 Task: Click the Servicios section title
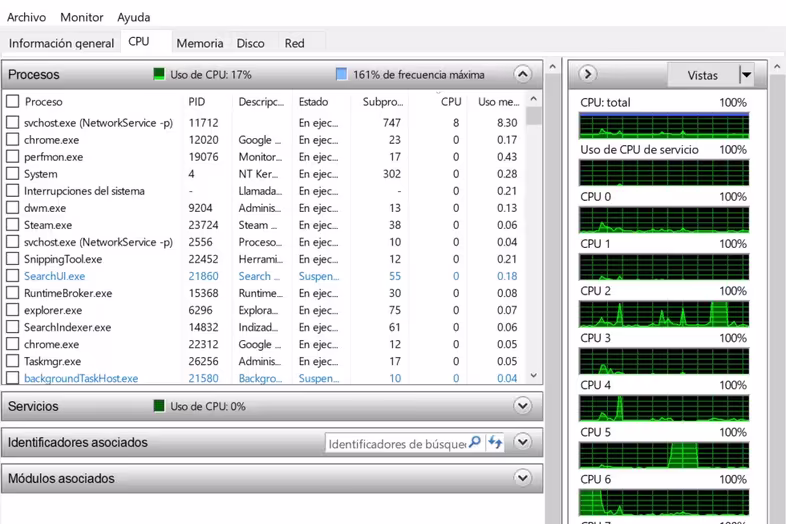[33, 406]
